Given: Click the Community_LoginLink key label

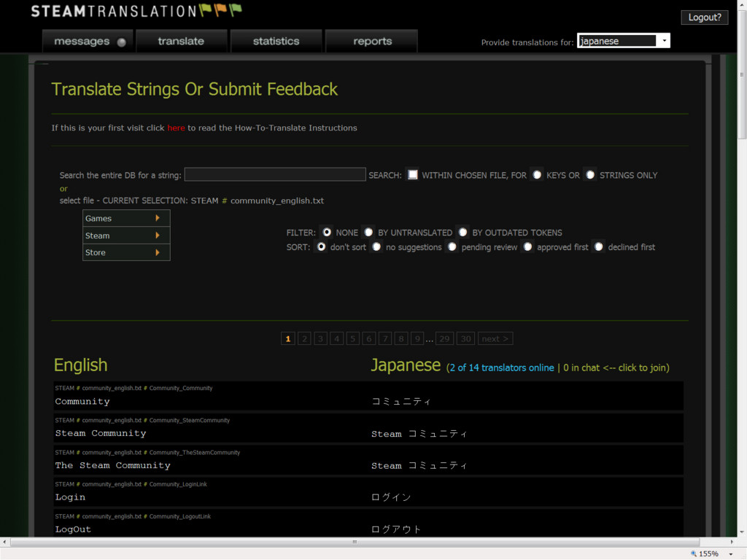Looking at the screenshot, I should point(178,484).
